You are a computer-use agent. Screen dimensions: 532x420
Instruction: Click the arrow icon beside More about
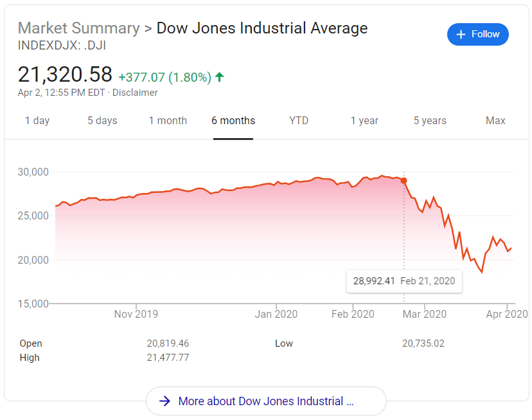[165, 401]
